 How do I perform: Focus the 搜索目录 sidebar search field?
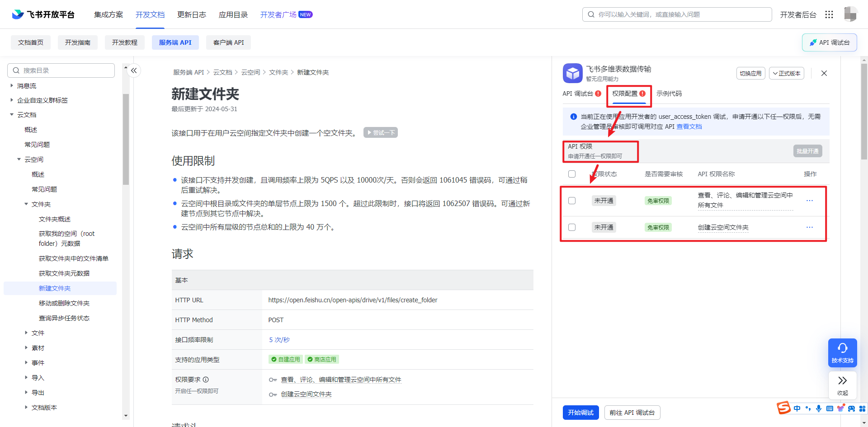pyautogui.click(x=61, y=70)
